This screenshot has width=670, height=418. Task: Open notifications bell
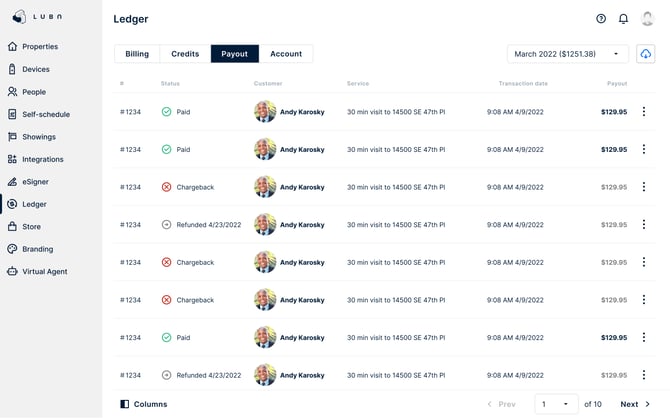623,18
